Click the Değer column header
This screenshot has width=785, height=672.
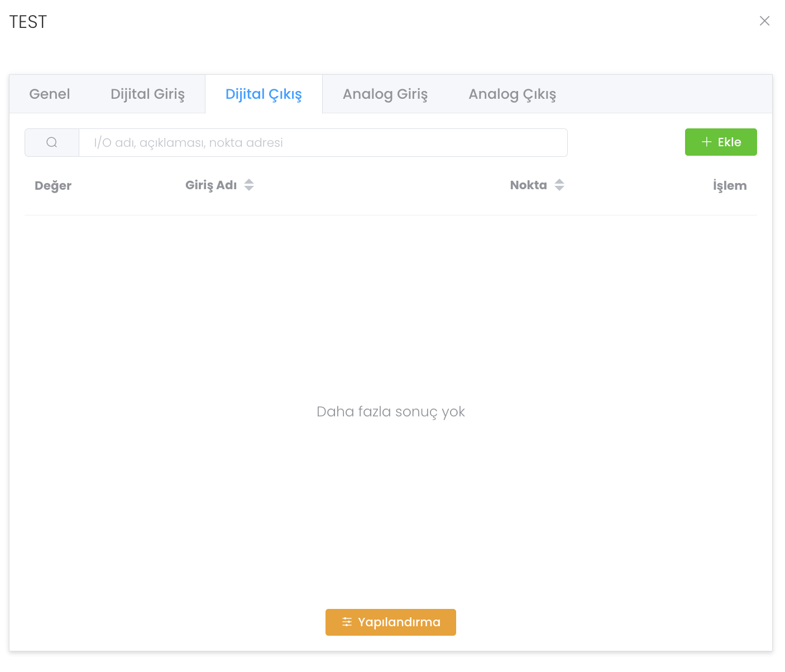coord(53,186)
